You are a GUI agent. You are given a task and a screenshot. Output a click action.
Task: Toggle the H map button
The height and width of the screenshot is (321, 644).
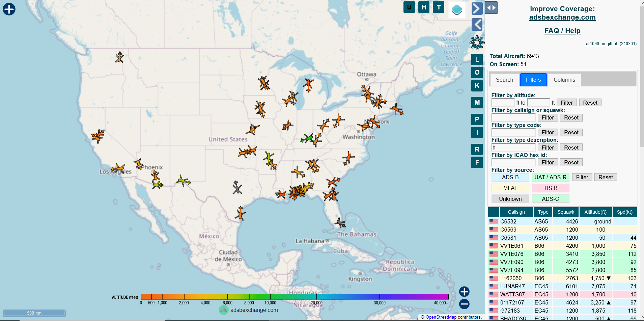424,7
